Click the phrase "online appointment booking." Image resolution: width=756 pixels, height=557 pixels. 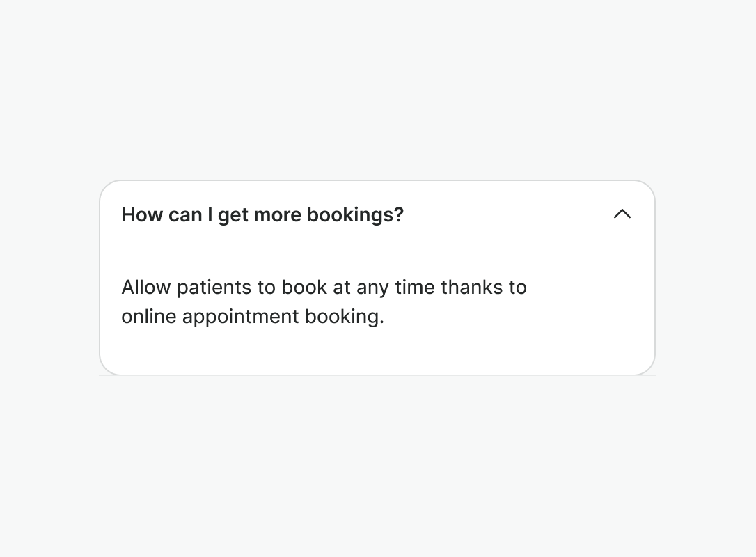(x=253, y=317)
